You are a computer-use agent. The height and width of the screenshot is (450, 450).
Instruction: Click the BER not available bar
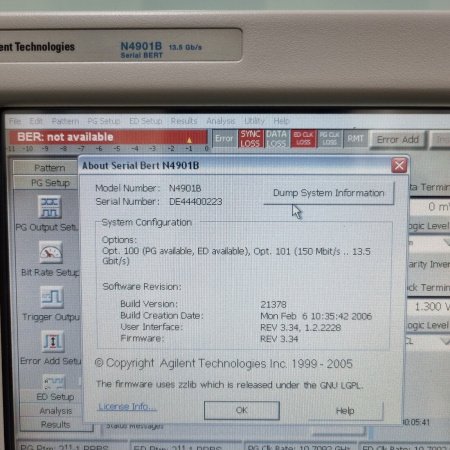[107, 137]
